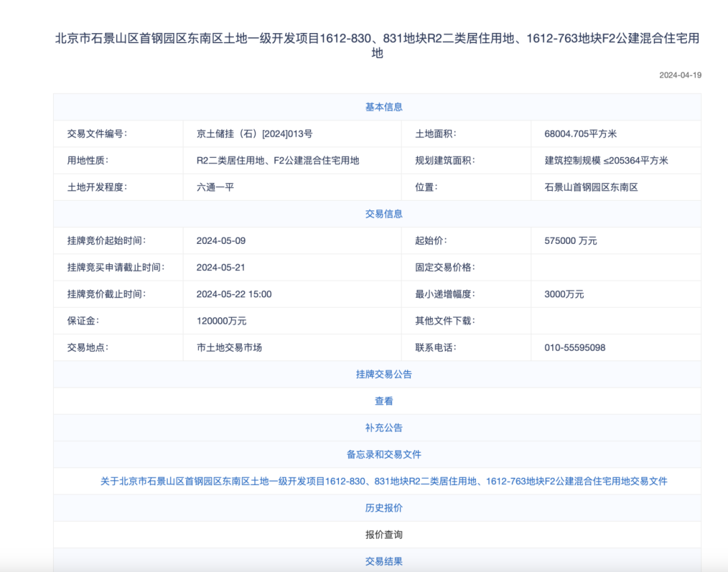
Task: Click the page title about 首钢园区东南区土地
Action: click(x=377, y=45)
